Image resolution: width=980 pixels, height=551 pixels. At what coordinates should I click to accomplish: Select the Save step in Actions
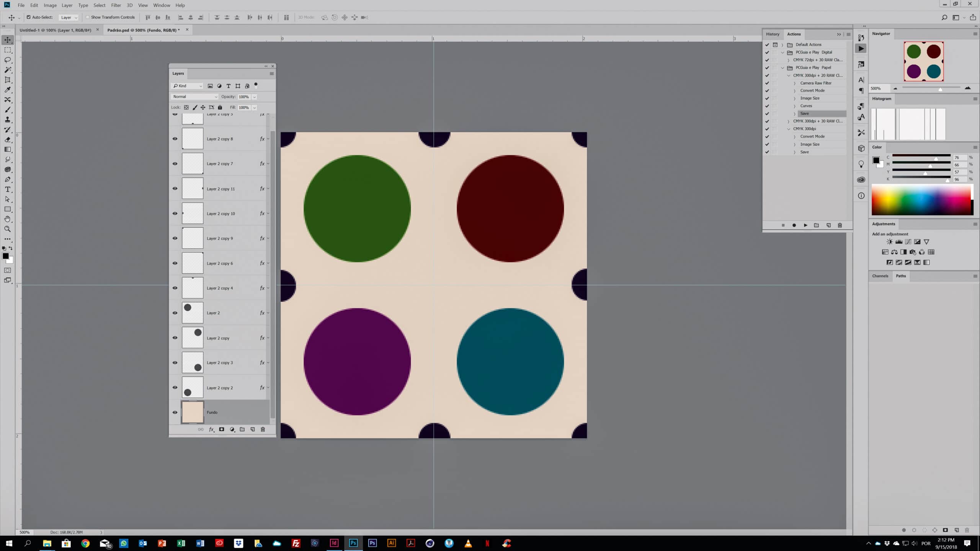[822, 114]
